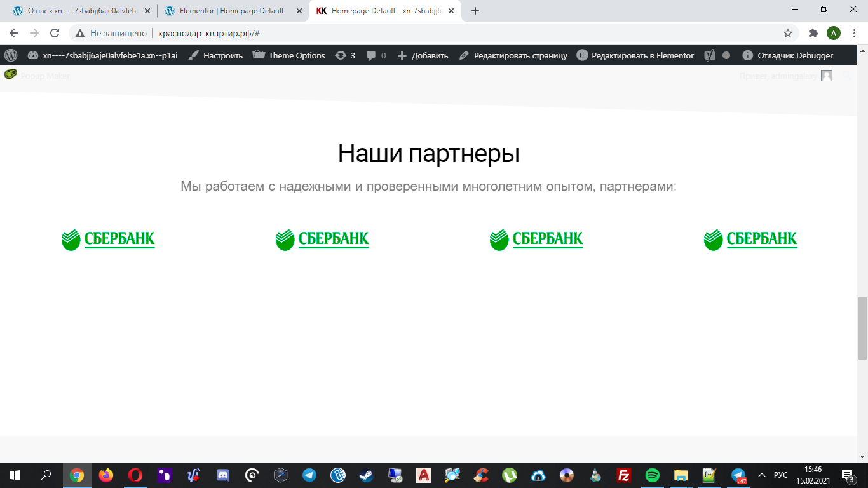Open the Chrome profile avatar A
868x488 pixels.
[x=834, y=33]
